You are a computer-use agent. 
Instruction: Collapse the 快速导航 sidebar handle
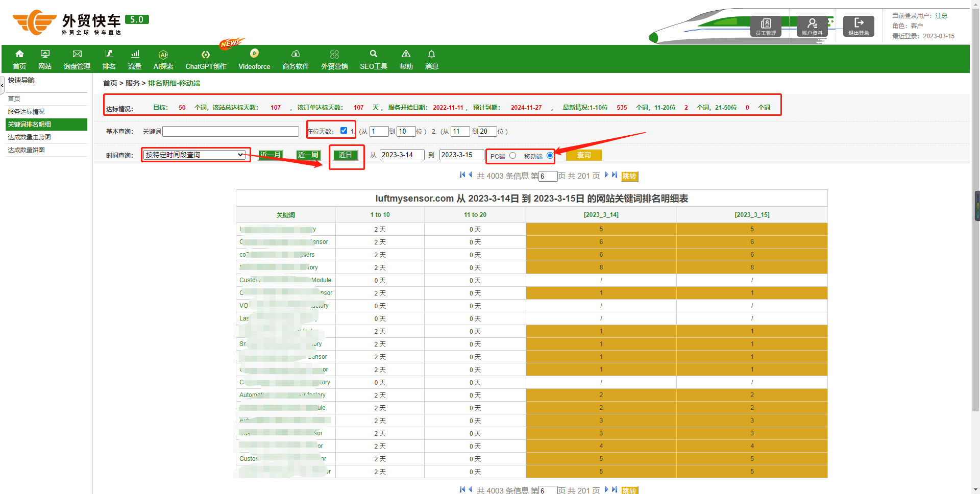coord(2,85)
